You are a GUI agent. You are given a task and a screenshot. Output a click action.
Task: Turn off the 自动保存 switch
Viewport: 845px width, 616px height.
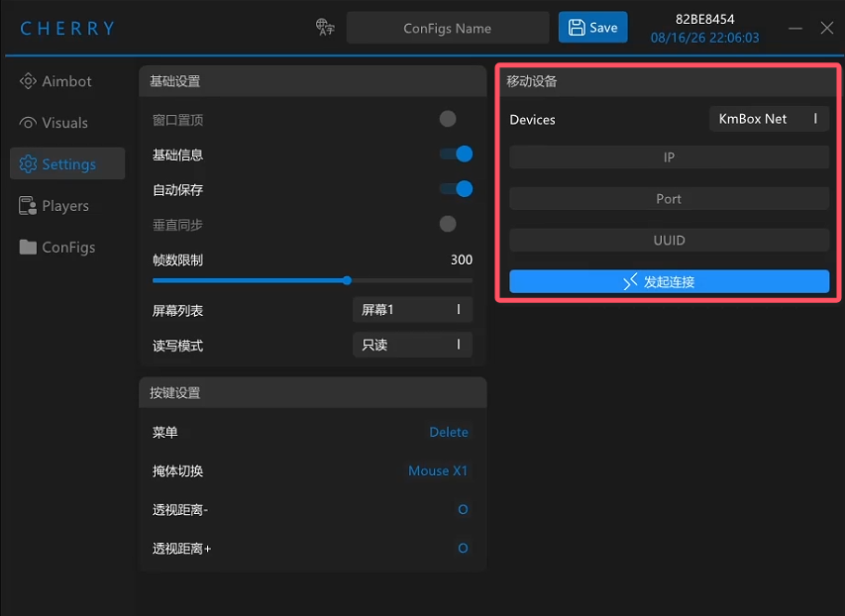coord(456,189)
